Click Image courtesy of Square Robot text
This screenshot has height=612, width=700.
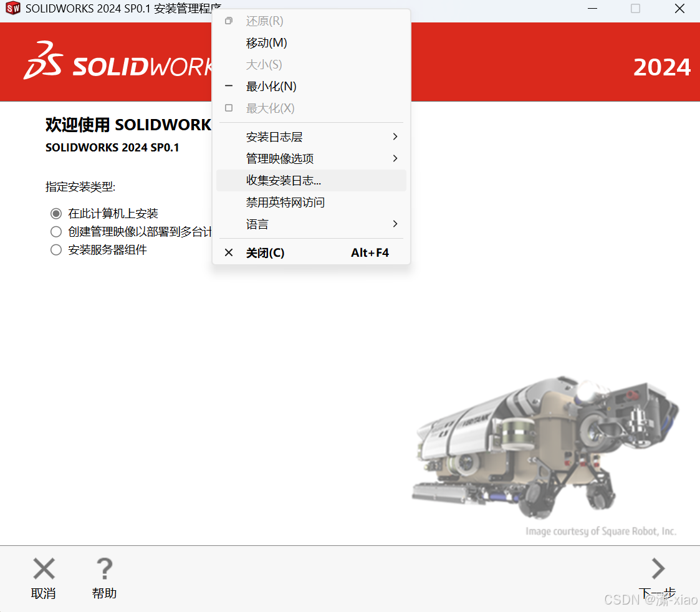click(x=601, y=531)
